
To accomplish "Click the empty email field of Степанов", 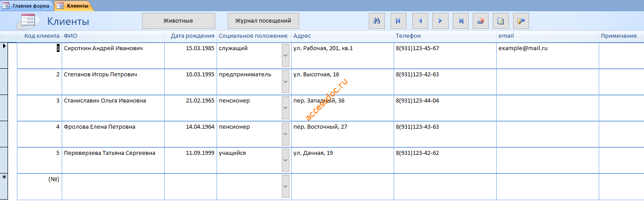I will coord(547,82).
